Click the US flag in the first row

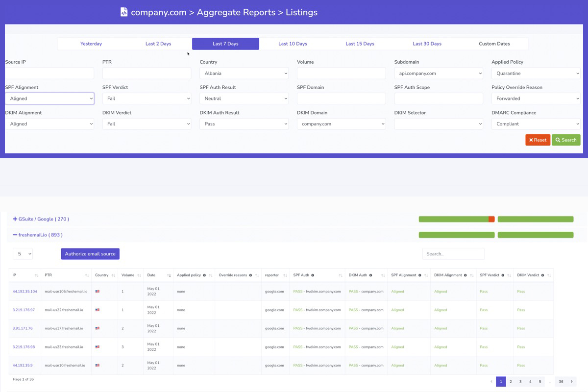pyautogui.click(x=97, y=291)
